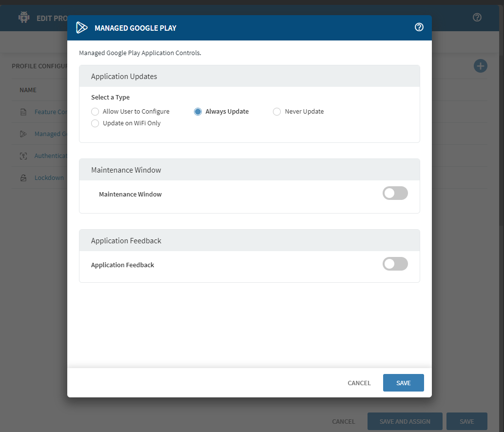
Task: Select Allow User to Configure radio option
Action: point(95,112)
